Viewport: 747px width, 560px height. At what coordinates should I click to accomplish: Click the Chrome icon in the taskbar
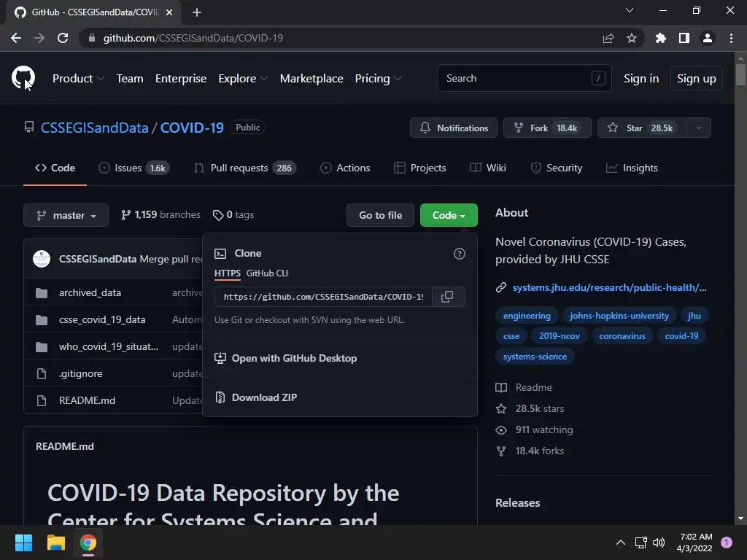[88, 542]
